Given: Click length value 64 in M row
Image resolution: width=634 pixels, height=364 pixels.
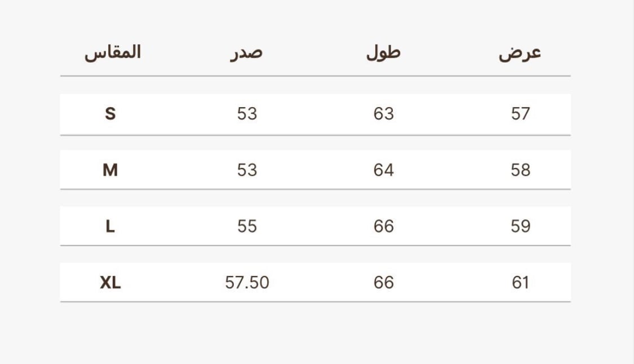Looking at the screenshot, I should coord(384,170).
